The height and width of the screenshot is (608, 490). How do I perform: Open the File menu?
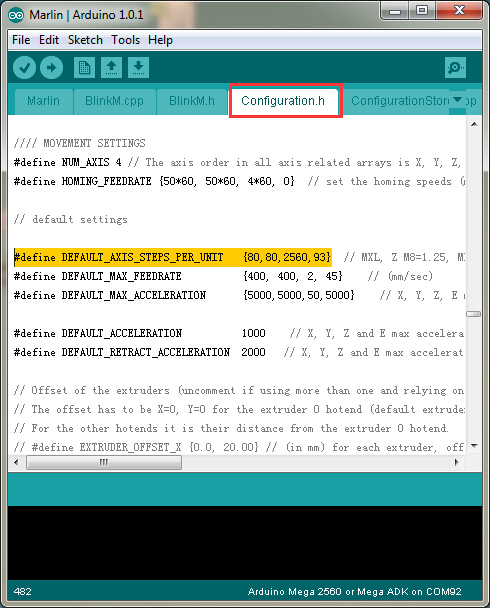coord(21,40)
